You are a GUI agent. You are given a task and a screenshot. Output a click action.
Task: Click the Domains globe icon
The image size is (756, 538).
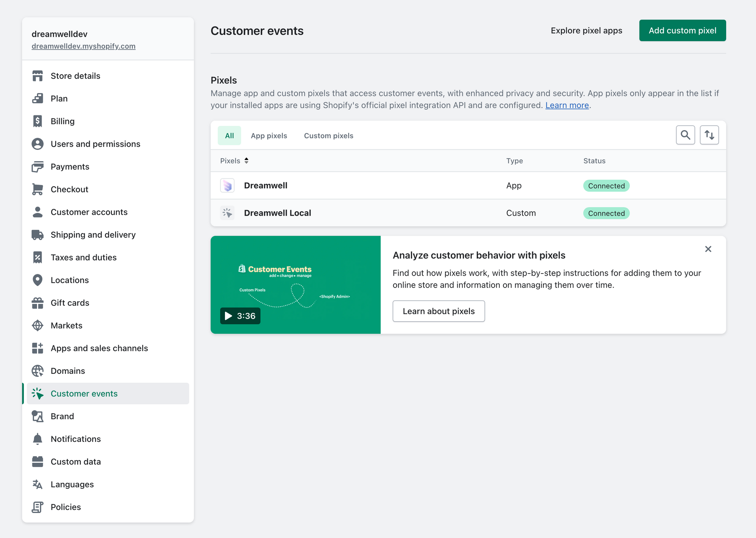(37, 371)
